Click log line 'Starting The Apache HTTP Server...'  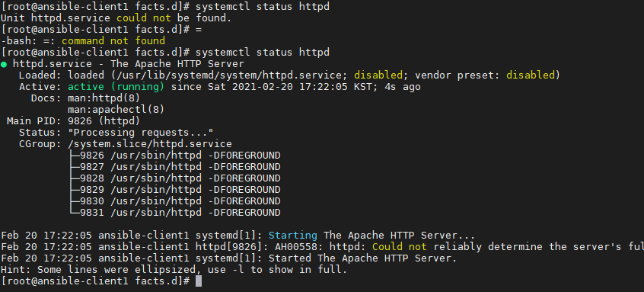(238, 236)
